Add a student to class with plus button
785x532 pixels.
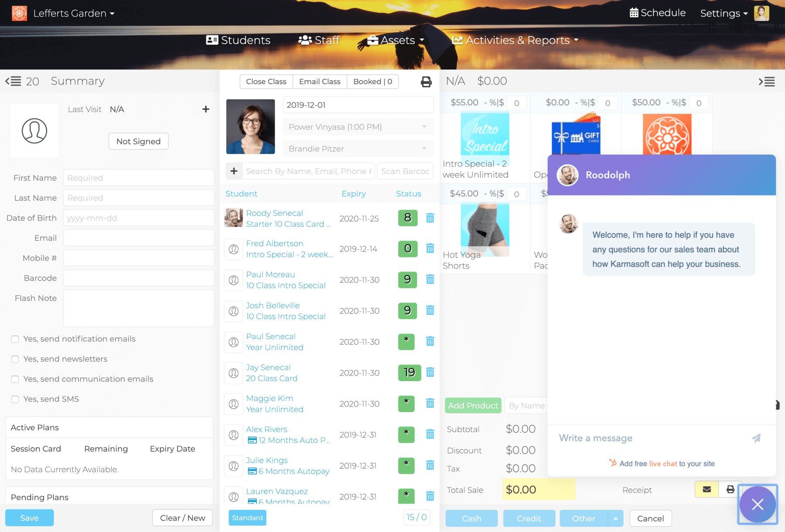234,171
